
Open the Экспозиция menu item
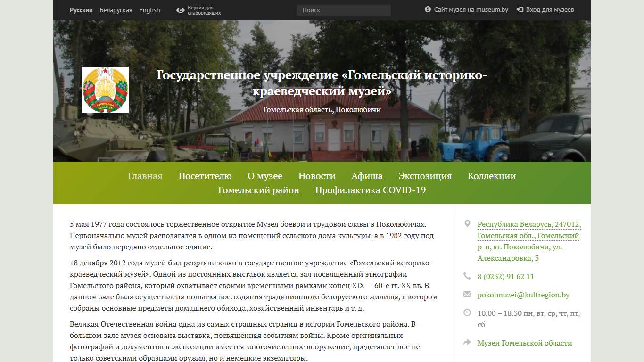coord(425,176)
